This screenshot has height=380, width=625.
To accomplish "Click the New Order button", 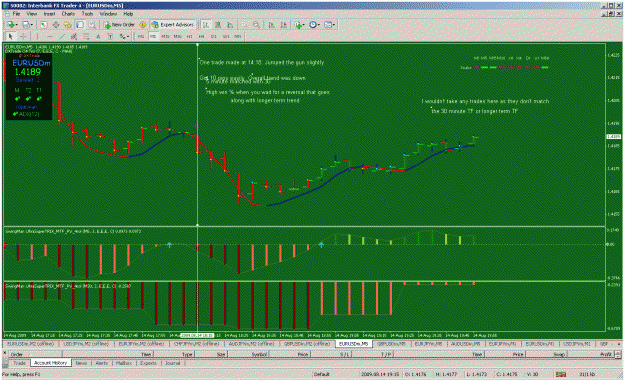I will point(119,25).
